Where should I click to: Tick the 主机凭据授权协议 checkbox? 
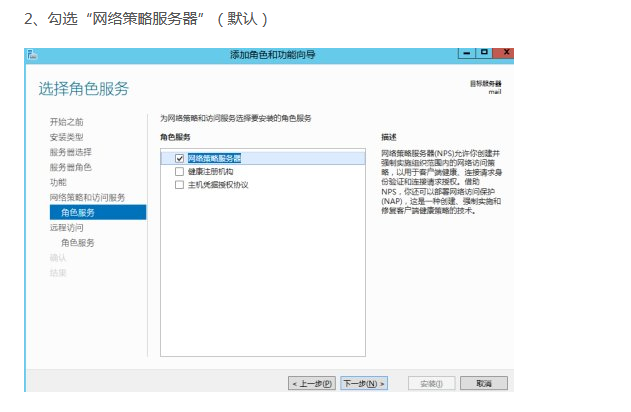(x=180, y=184)
